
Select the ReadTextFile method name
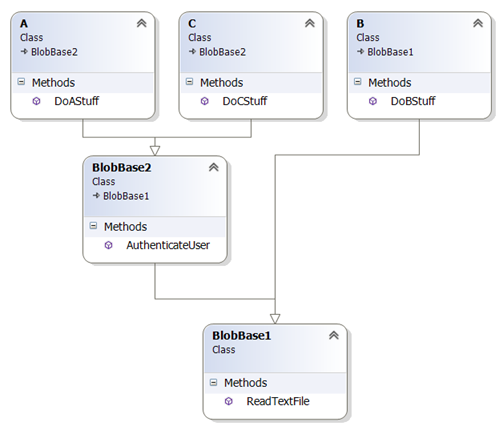point(278,401)
